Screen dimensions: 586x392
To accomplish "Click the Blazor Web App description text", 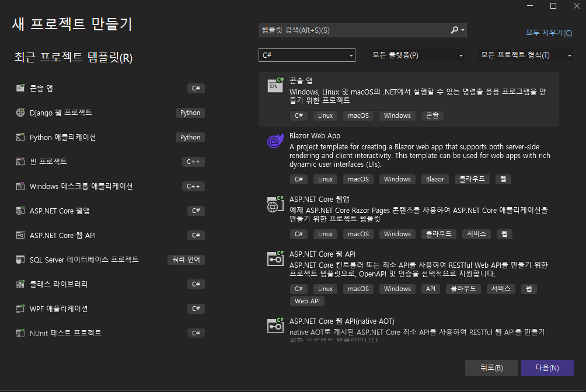I will point(420,155).
